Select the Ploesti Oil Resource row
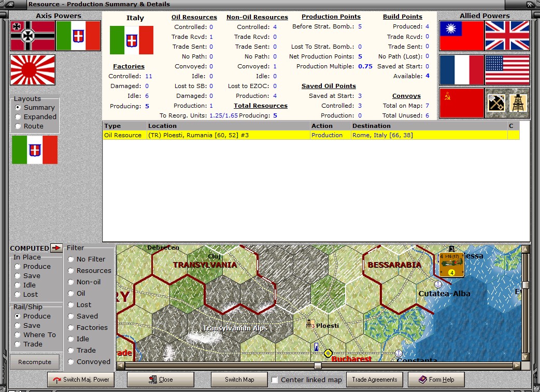540x392 pixels. click(x=311, y=135)
